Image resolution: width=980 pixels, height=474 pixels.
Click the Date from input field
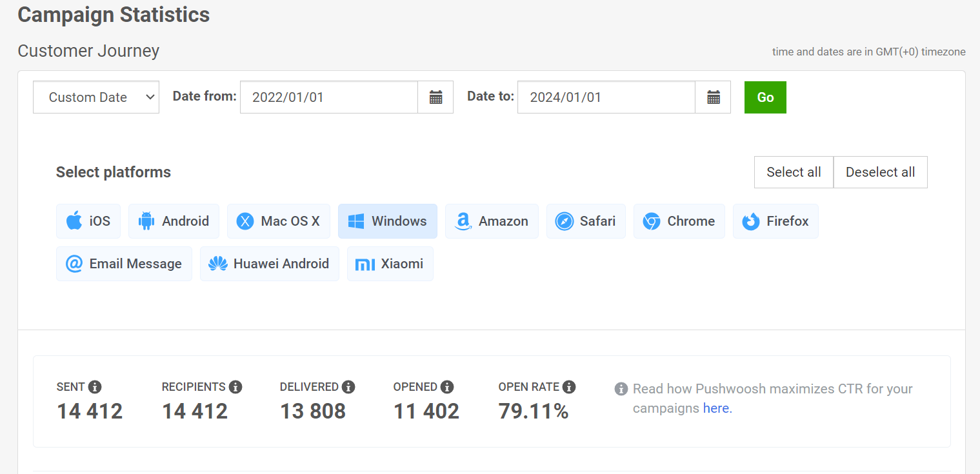tap(329, 97)
